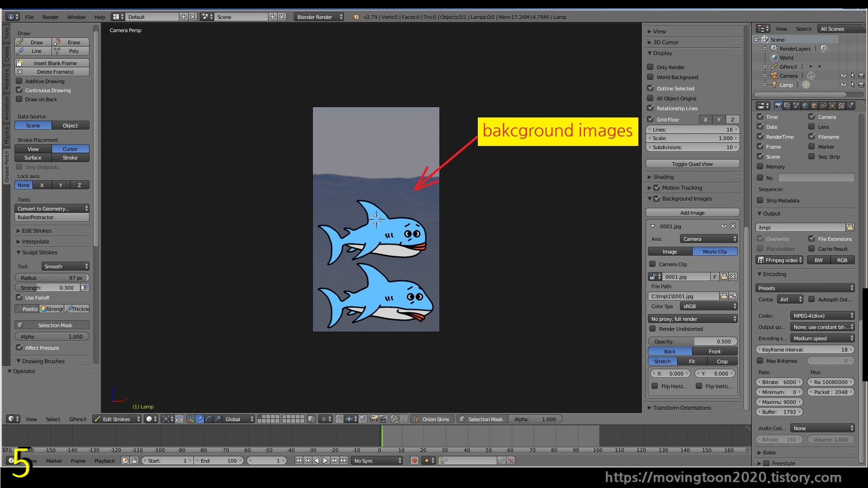Toggle Camera renderability icon in outliner
868x488 pixels.
point(861,75)
